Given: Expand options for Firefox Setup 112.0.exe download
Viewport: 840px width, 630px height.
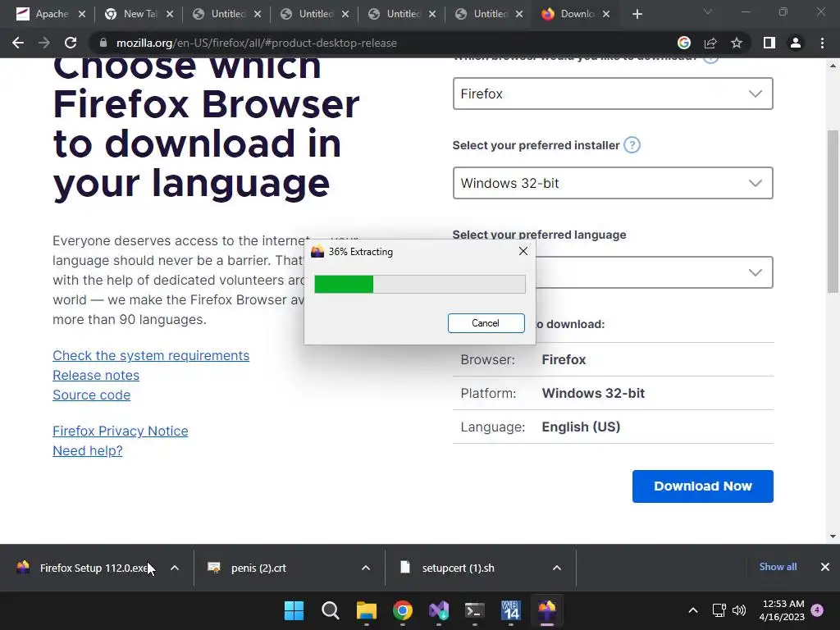Looking at the screenshot, I should tap(175, 568).
